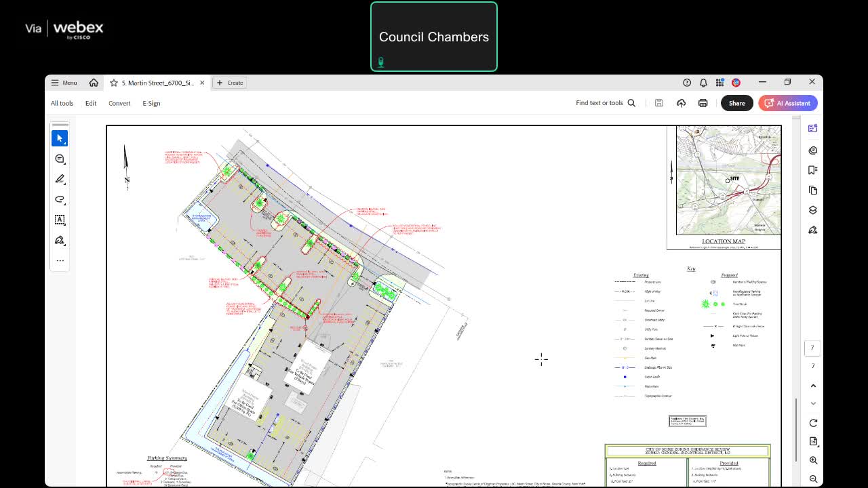Click the Council Chambers participant tile
Viewport: 868px width, 488px height.
(x=434, y=37)
